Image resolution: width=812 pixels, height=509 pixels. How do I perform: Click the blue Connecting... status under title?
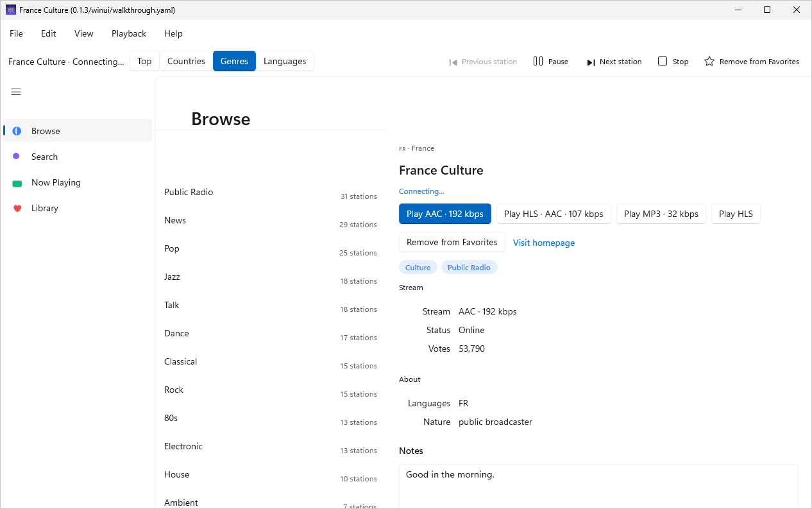421,191
